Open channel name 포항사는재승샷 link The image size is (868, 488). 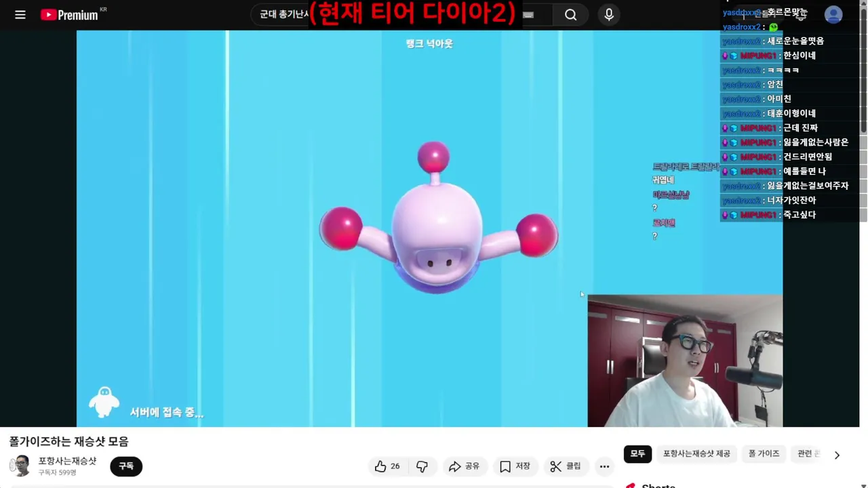(67, 461)
